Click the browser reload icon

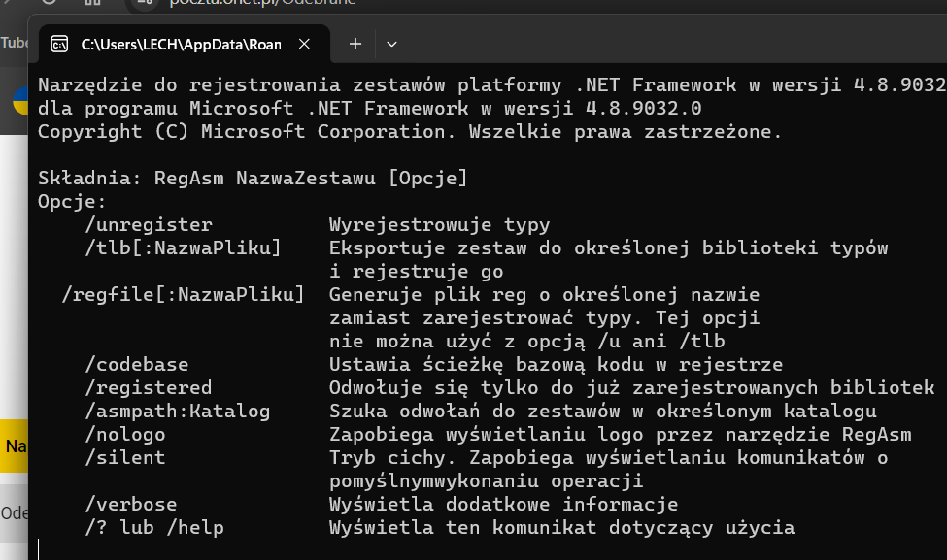pyautogui.click(x=49, y=2)
